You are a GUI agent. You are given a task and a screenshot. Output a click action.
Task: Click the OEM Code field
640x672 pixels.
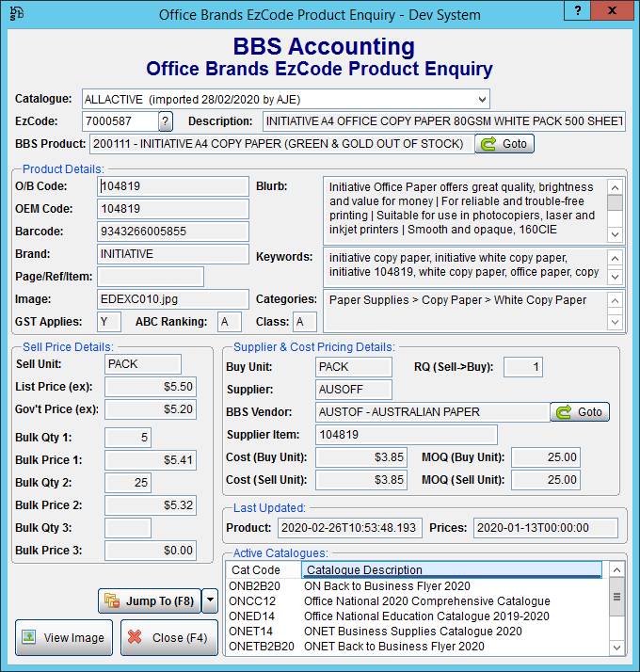tap(173, 209)
